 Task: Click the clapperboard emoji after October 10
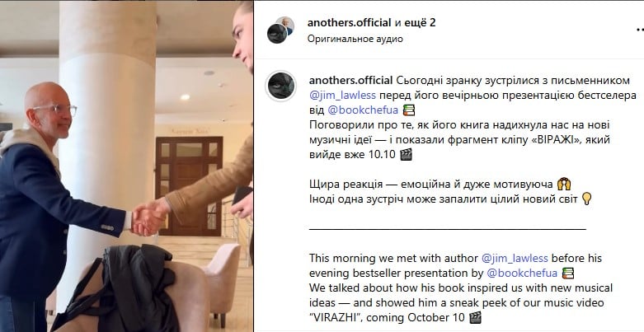(475, 318)
